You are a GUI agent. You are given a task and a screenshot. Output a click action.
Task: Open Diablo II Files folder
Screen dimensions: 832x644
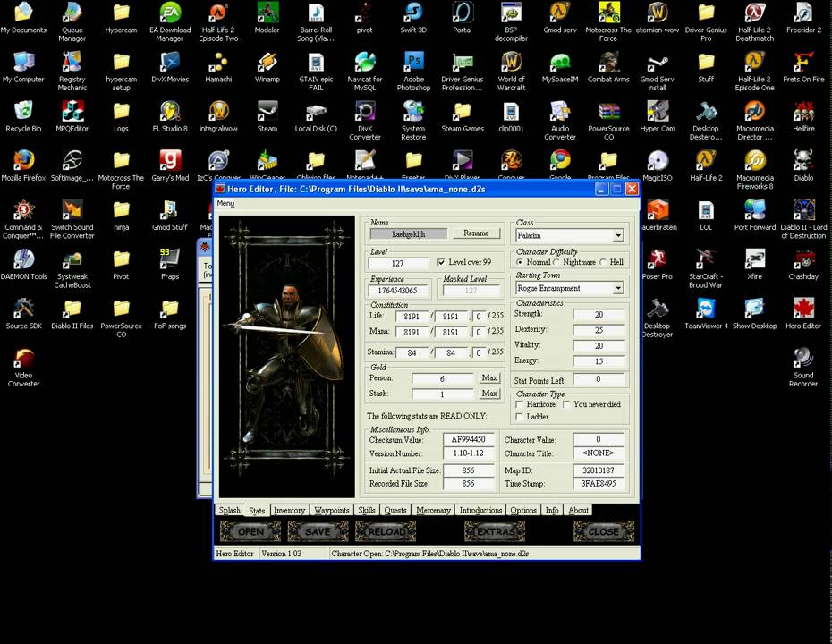point(72,314)
